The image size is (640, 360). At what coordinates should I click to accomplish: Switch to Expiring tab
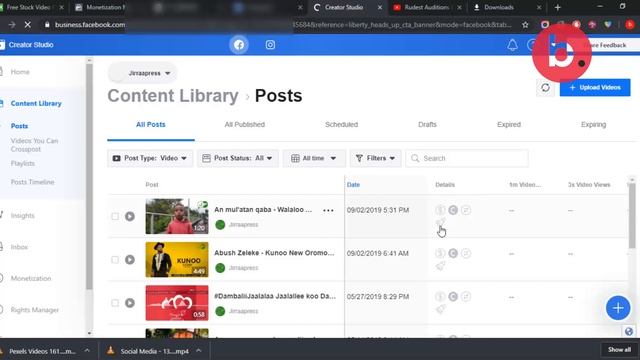coord(593,124)
